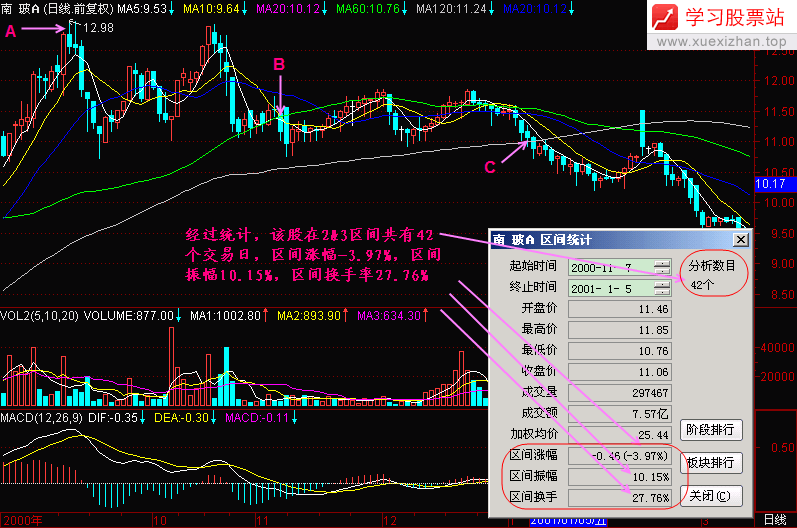This screenshot has height=528, width=797.
Task: Click the MA1:1002.80 volume label
Action: (225, 316)
